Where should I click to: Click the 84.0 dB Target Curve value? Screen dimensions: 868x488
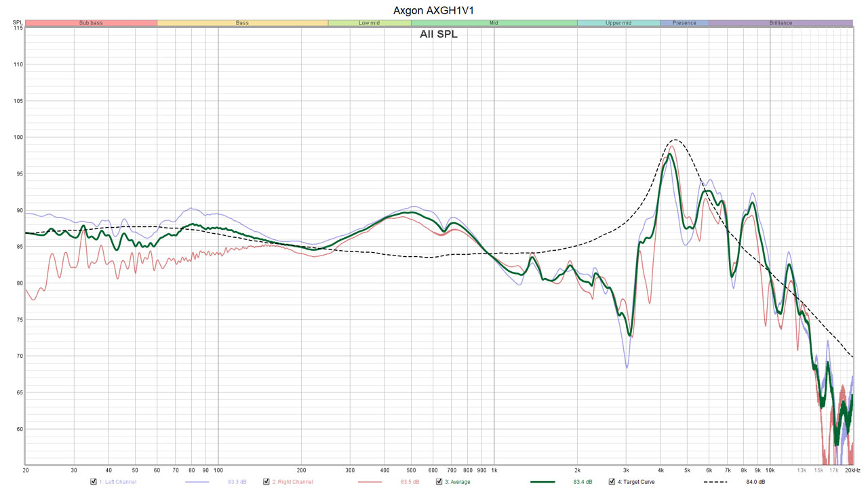coord(755,482)
